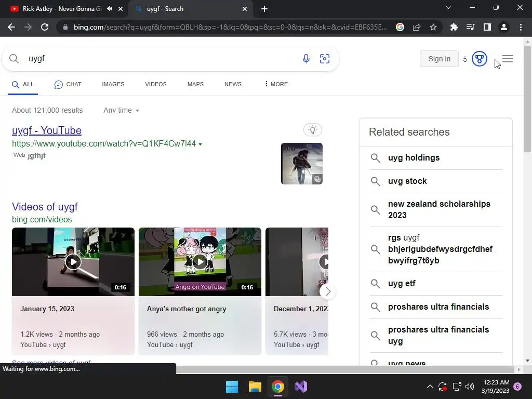This screenshot has height=399, width=532.
Task: Open the MORE tabs menu
Action: [x=276, y=84]
